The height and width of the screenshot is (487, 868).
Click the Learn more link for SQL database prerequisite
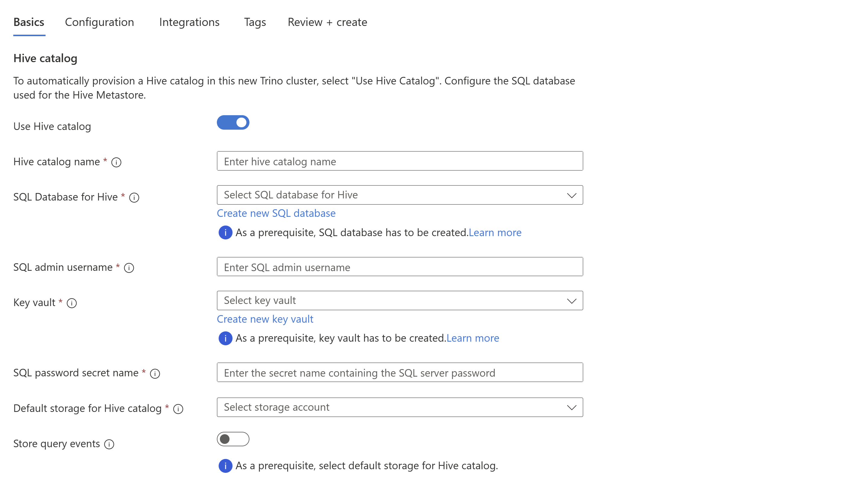point(496,232)
